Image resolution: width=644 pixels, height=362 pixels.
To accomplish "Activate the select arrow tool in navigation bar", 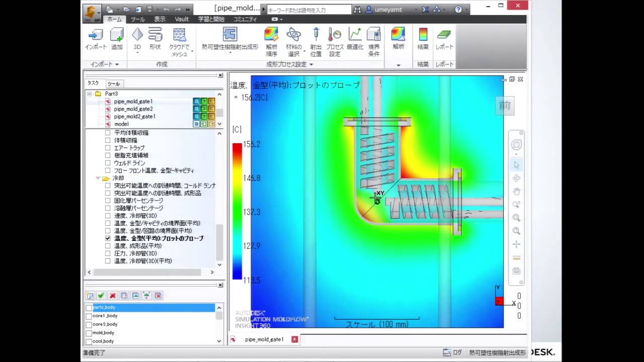I will tap(516, 165).
